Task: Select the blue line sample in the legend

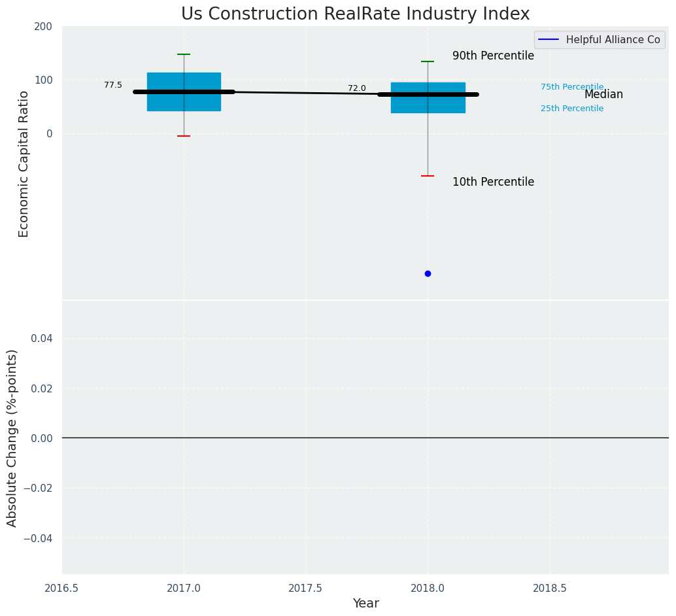Action: pyautogui.click(x=549, y=40)
